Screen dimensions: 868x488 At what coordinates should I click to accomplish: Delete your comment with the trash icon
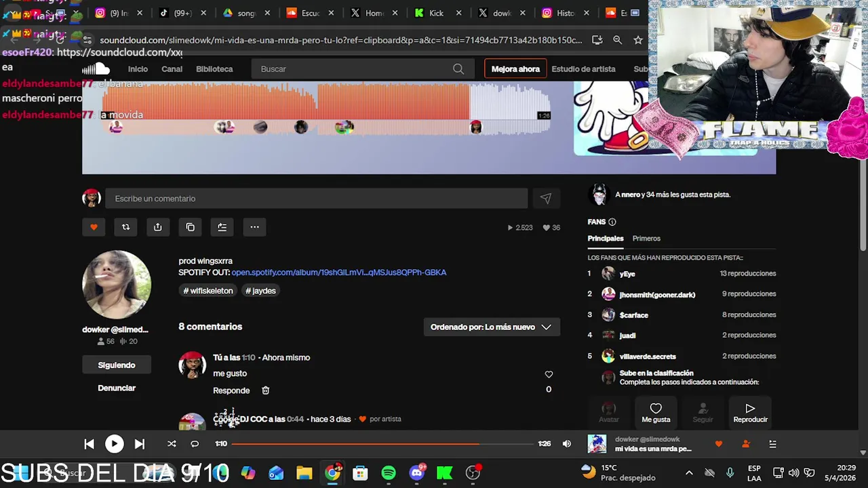tap(265, 390)
